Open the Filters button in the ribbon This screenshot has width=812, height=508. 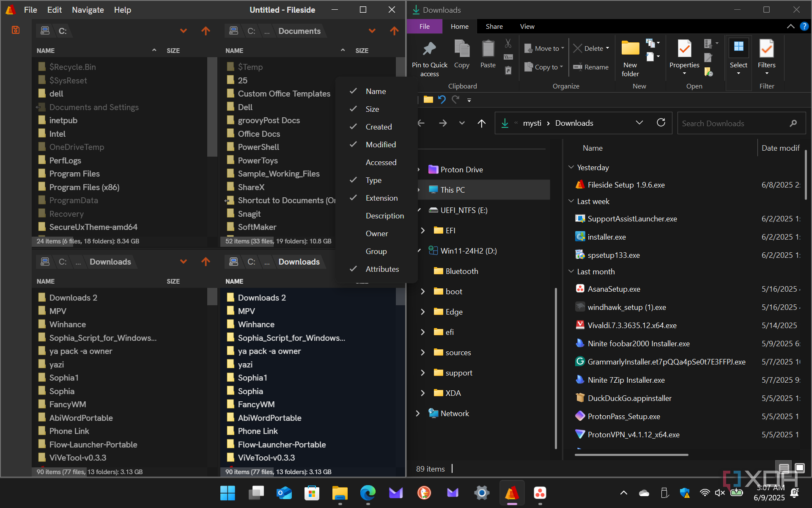(766, 58)
